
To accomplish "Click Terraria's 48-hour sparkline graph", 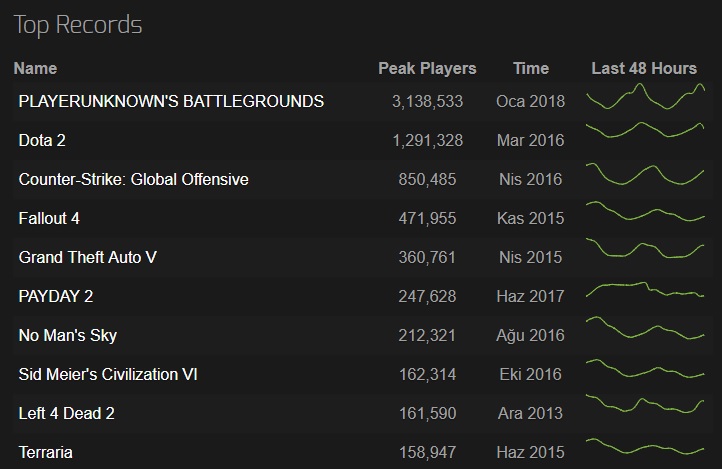I will tap(645, 446).
